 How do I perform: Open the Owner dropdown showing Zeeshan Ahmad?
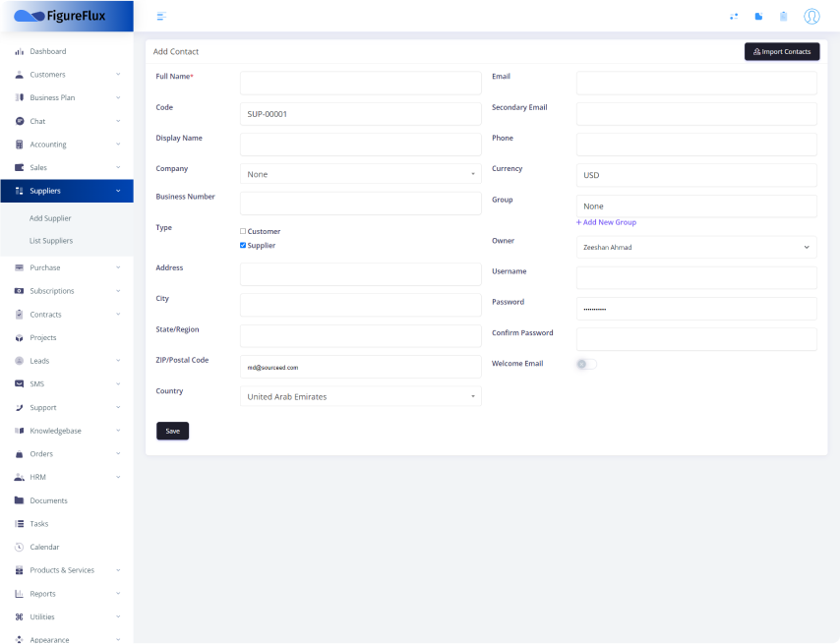[x=695, y=248]
